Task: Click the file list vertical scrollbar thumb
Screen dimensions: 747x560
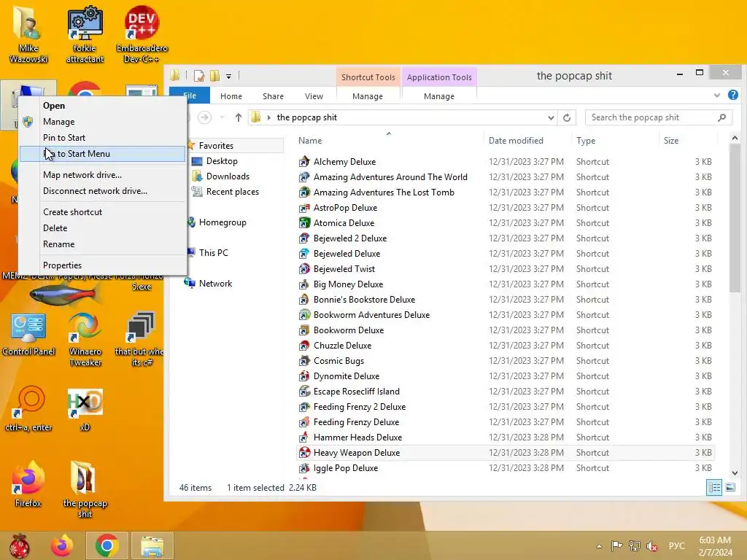Action: click(x=735, y=218)
